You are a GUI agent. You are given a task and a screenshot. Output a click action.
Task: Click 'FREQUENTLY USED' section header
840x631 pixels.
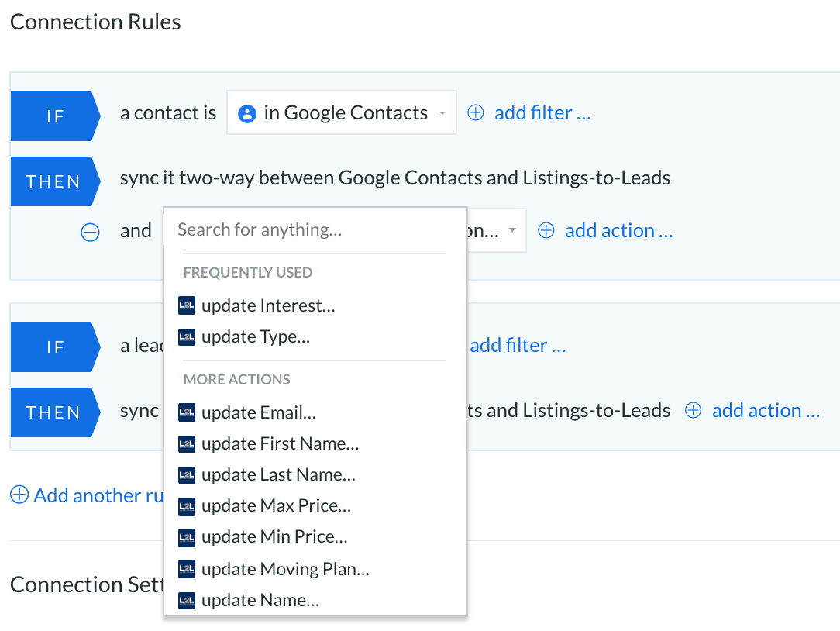pyautogui.click(x=248, y=272)
